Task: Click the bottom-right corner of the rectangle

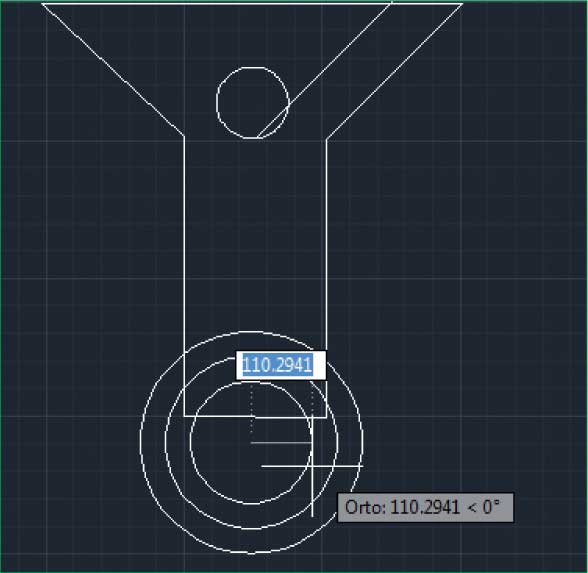Action: pyautogui.click(x=326, y=417)
